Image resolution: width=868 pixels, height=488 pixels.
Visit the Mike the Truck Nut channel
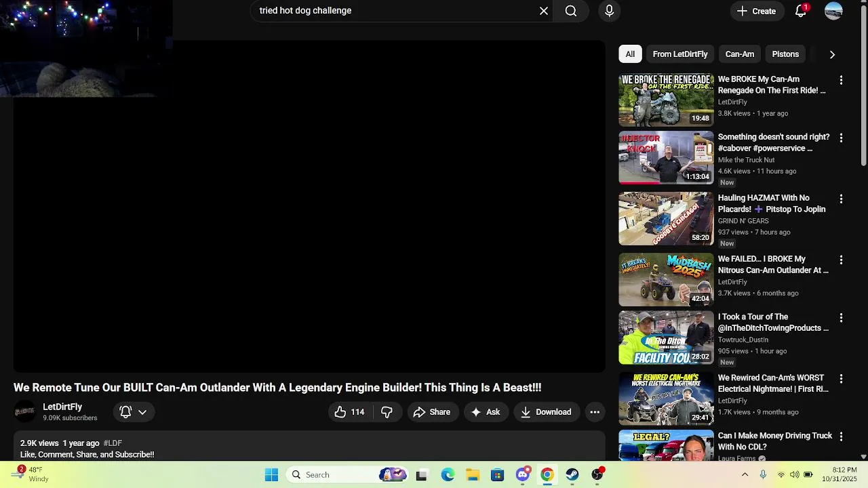tap(746, 160)
